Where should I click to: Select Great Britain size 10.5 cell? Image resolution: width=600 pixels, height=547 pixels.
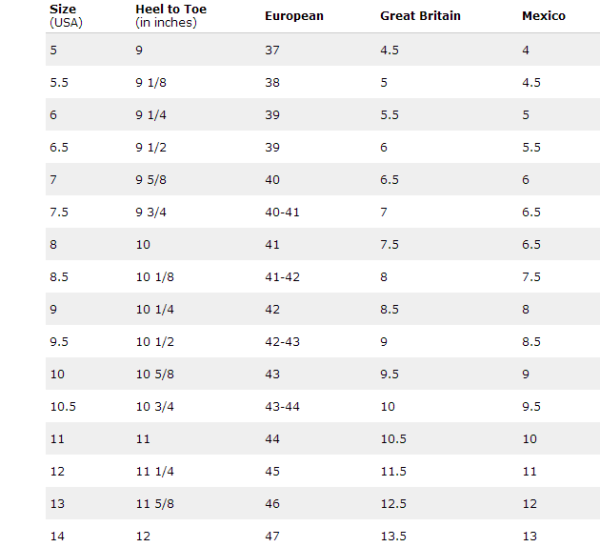coord(393,439)
